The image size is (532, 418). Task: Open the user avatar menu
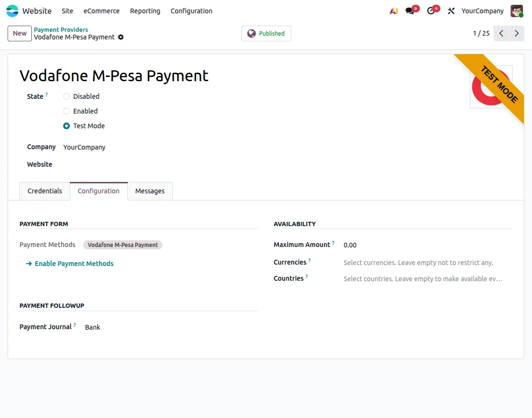click(x=517, y=11)
